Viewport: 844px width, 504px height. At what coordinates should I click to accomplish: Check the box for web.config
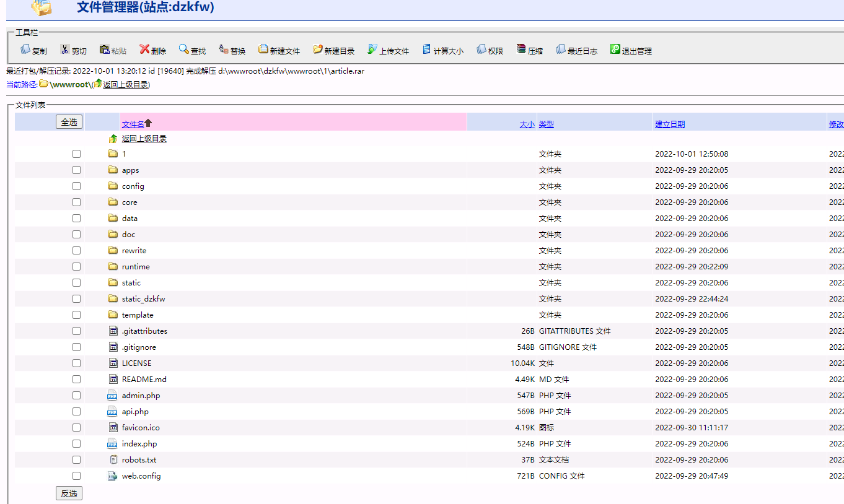(x=76, y=476)
